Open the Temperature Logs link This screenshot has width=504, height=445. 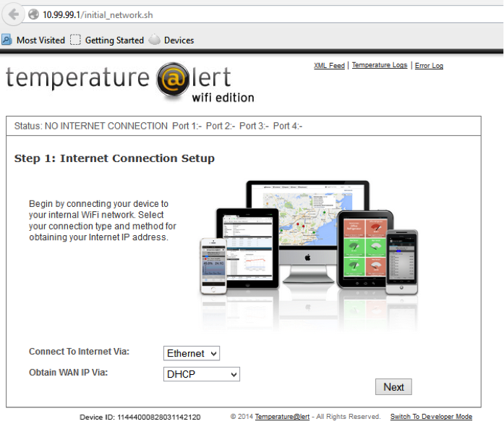[x=380, y=65]
